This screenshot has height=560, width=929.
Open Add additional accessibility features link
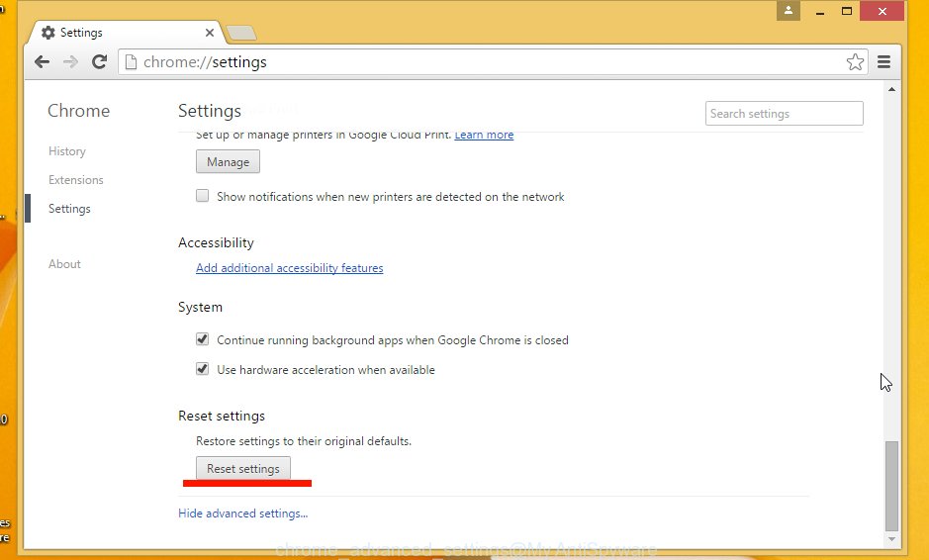tap(290, 268)
